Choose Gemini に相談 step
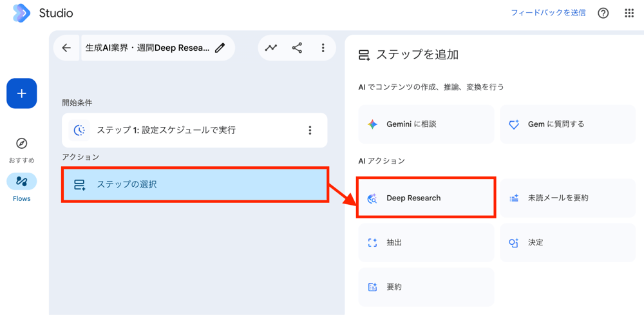644x315 pixels. 426,124
